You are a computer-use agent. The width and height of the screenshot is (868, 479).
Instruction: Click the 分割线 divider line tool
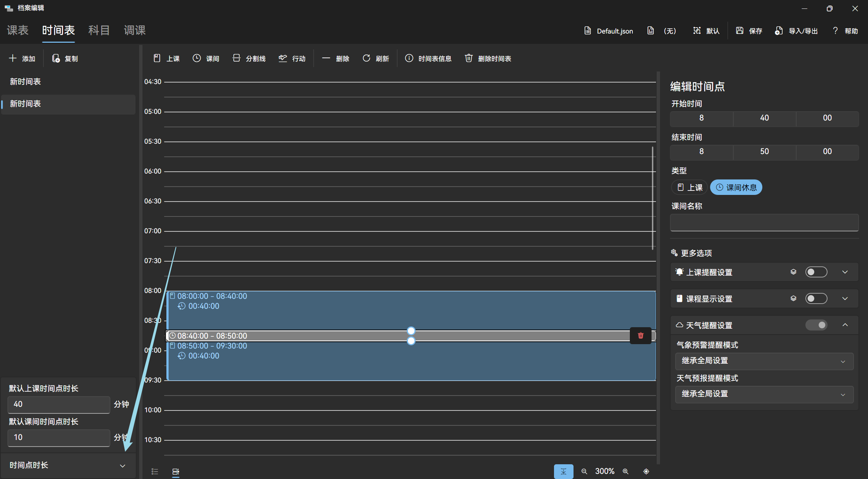point(249,59)
